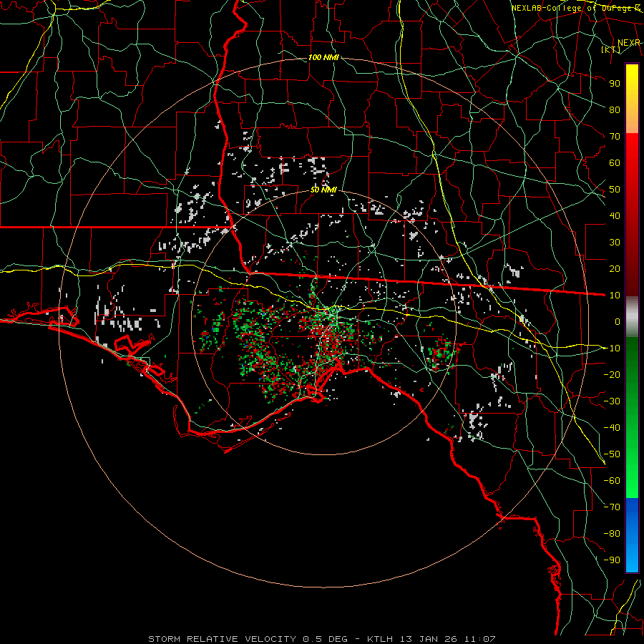Click the 60 value on velocity scale

point(615,162)
